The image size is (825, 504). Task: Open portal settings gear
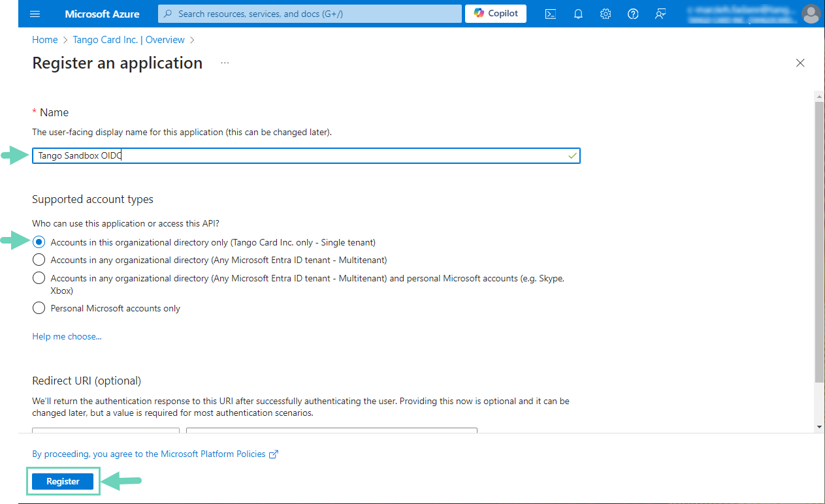pyautogui.click(x=606, y=14)
